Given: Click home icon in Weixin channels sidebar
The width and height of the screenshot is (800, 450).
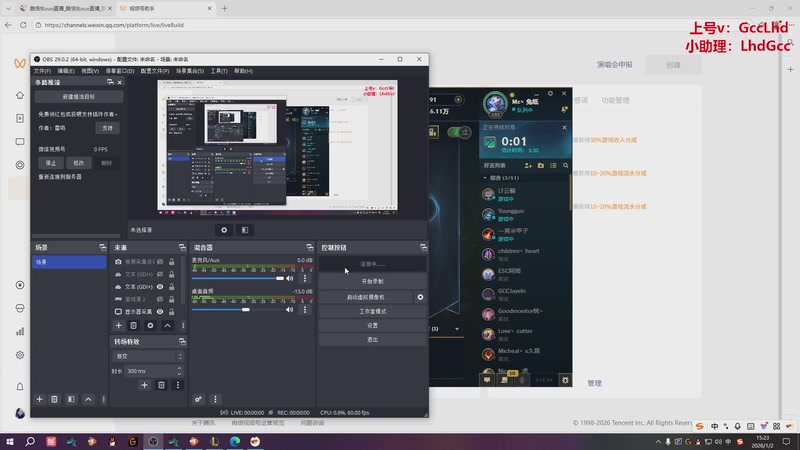Looking at the screenshot, I should (20, 95).
